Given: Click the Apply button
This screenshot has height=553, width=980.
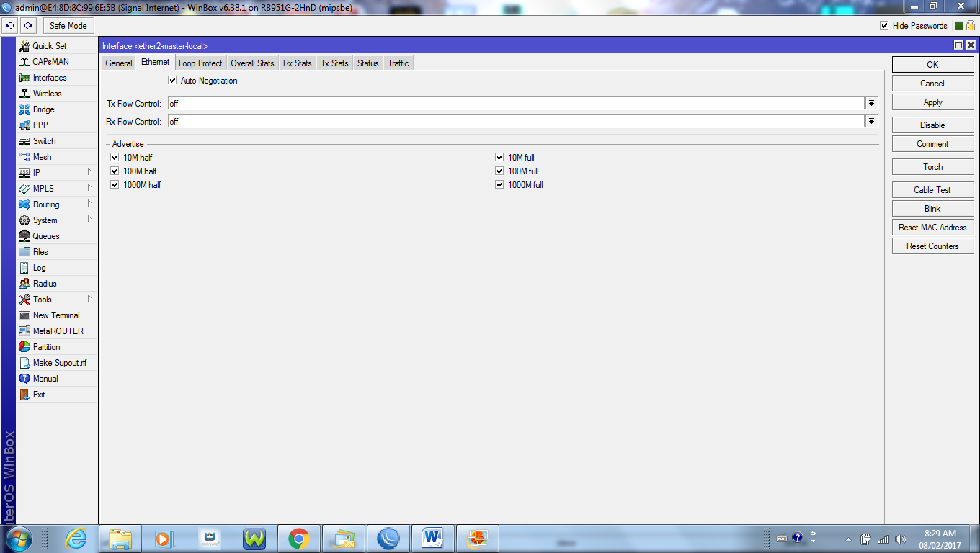Looking at the screenshot, I should 932,102.
